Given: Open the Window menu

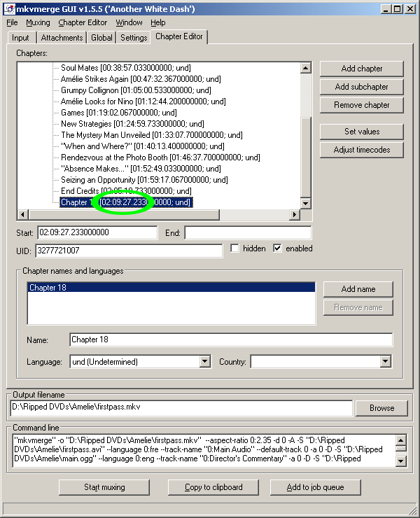Looking at the screenshot, I should point(129,23).
